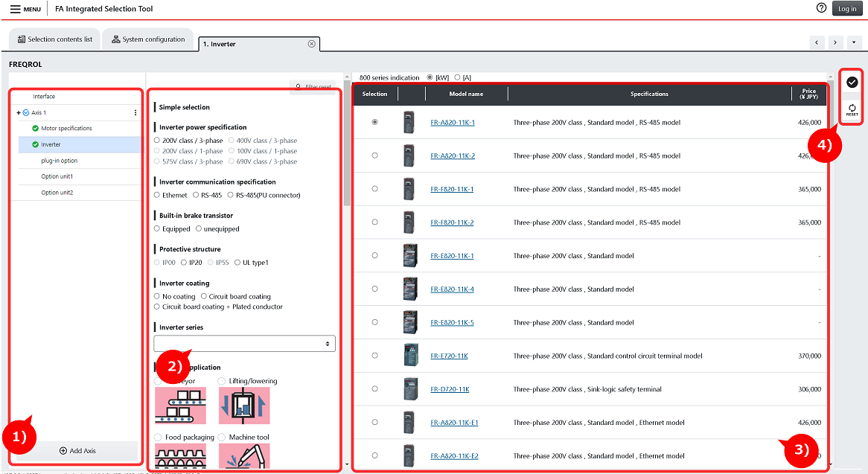Open the Axis 1 three-dot options

(x=135, y=112)
